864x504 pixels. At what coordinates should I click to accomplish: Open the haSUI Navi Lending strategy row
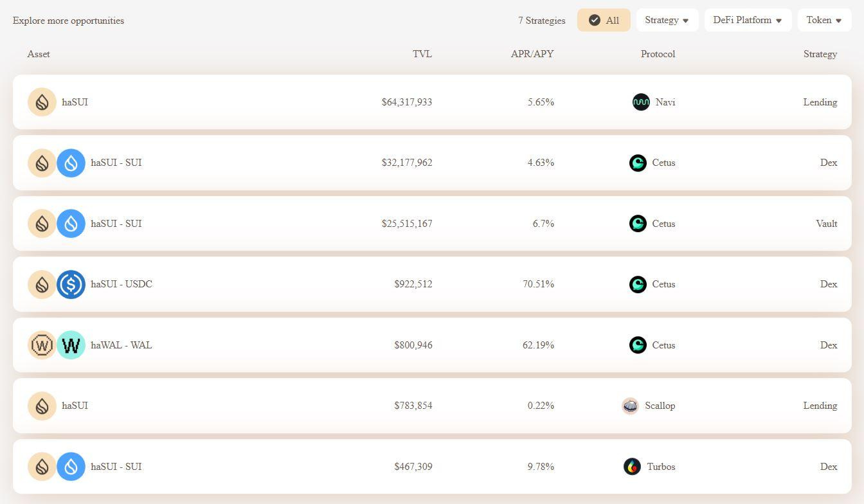click(x=432, y=102)
